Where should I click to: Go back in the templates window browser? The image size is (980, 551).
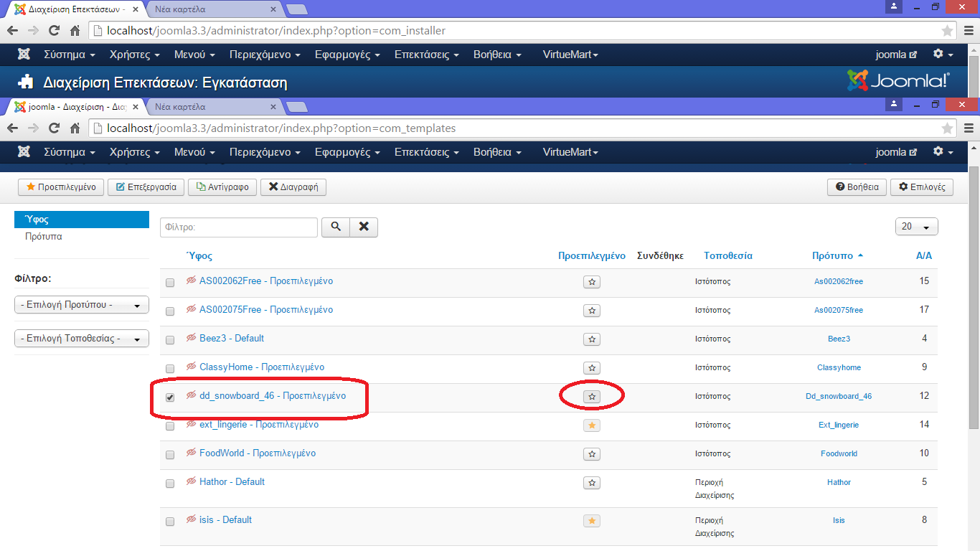(x=13, y=128)
